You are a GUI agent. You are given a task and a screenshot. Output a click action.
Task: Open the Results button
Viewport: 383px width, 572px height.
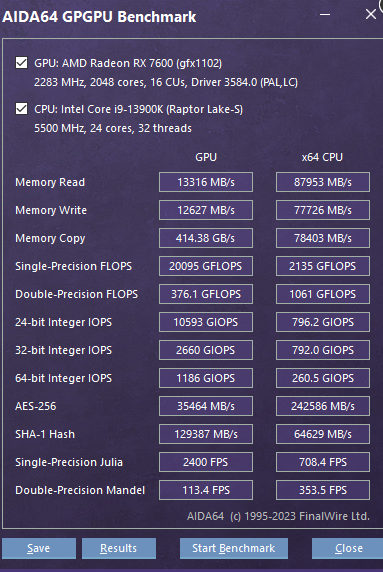(x=119, y=548)
